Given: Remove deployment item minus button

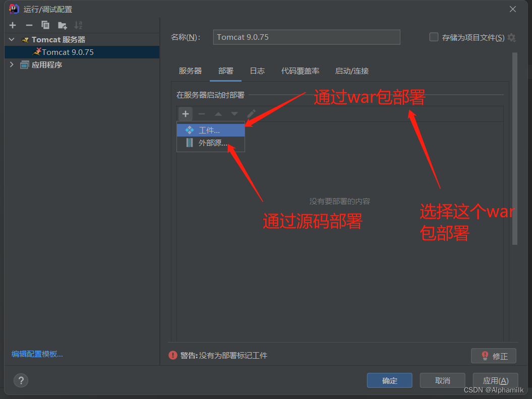Looking at the screenshot, I should pos(202,114).
